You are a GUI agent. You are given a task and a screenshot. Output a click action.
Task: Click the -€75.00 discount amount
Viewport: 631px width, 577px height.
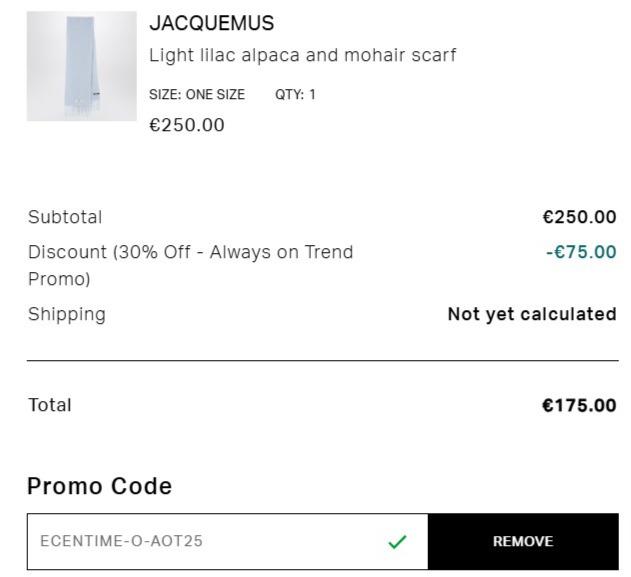(581, 252)
